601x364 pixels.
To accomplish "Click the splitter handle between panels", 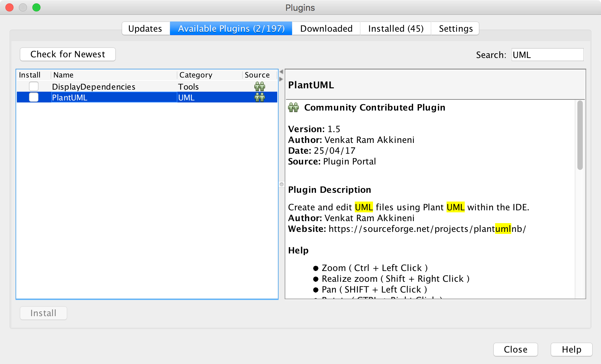I will [x=281, y=184].
